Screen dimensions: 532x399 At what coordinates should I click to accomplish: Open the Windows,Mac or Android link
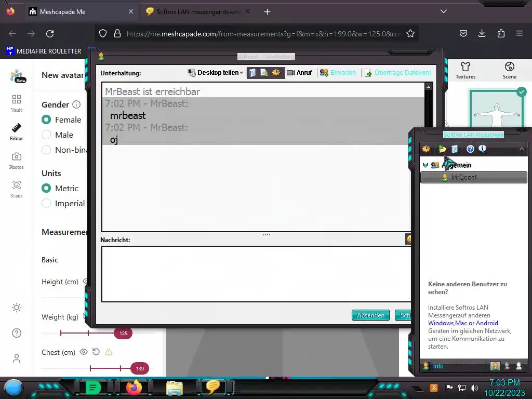click(463, 323)
